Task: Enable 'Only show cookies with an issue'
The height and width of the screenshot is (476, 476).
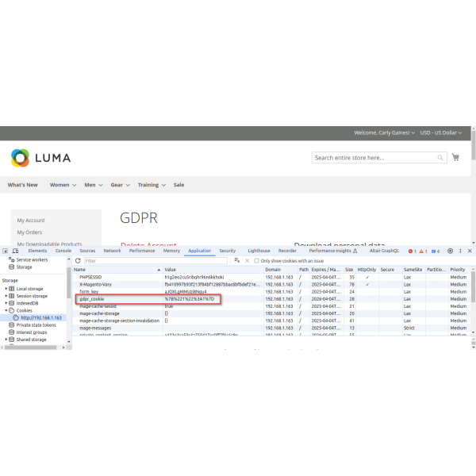Action: click(256, 260)
